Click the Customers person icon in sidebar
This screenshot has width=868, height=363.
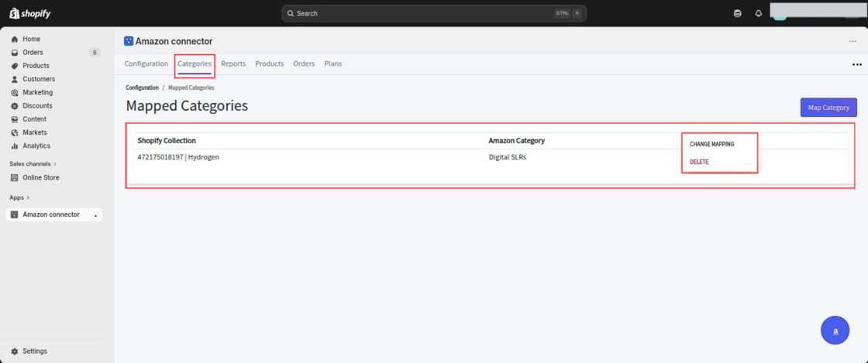point(15,79)
